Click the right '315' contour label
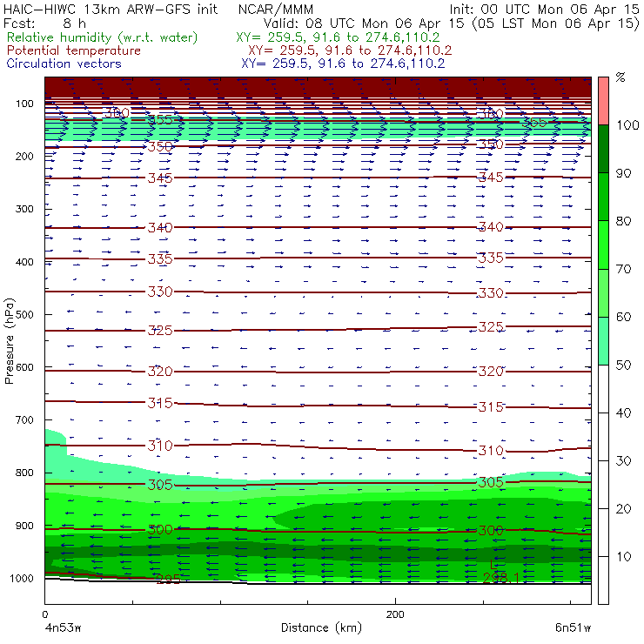 491,407
